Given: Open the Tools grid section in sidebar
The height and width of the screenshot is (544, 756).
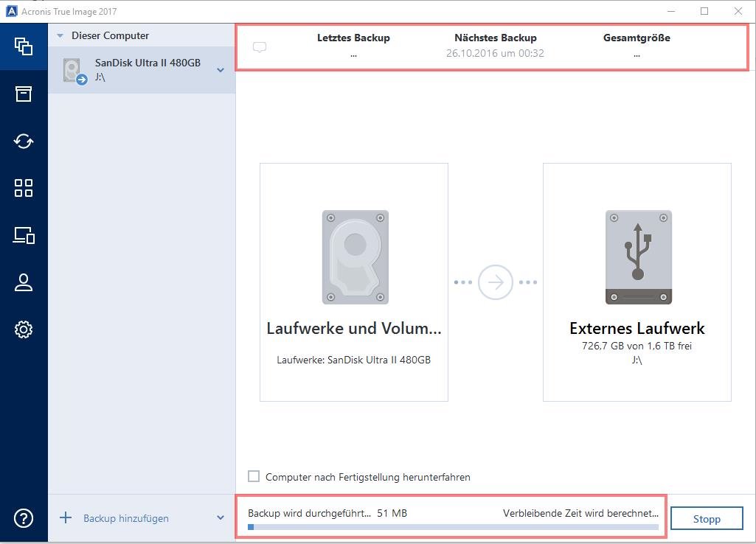Looking at the screenshot, I should point(24,188).
